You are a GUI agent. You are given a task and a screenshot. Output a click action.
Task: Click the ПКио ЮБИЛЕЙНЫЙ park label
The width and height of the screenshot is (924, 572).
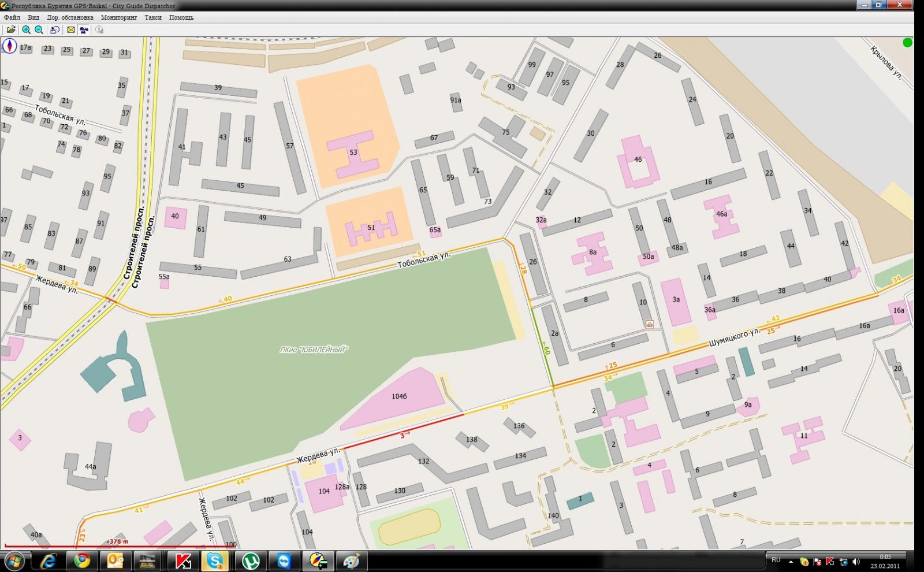(314, 349)
